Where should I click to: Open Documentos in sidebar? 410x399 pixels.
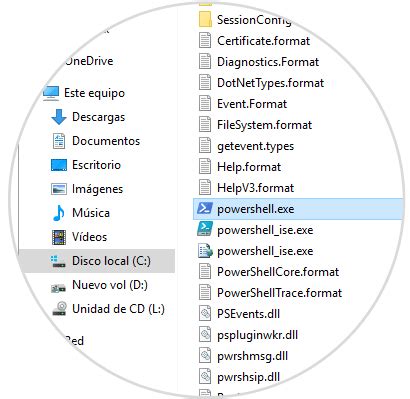(x=106, y=141)
